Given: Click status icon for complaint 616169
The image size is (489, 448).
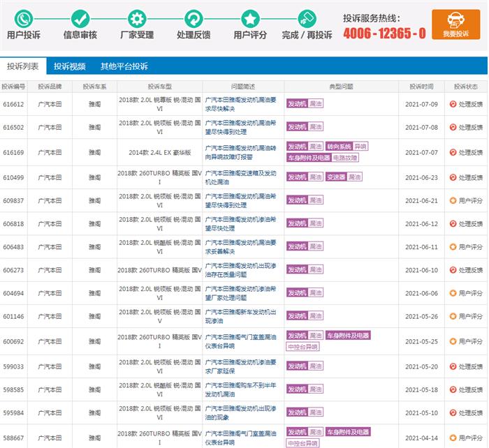Looking at the screenshot, I should coord(453,152).
